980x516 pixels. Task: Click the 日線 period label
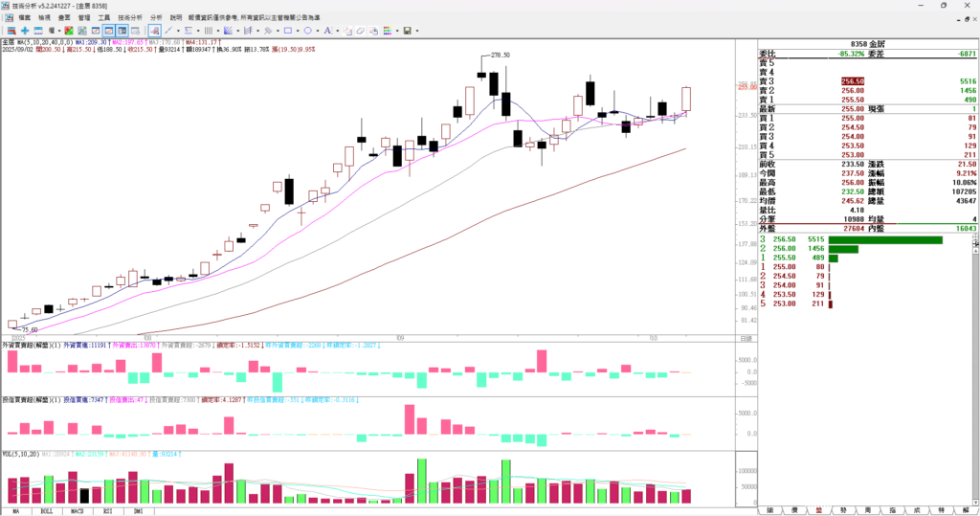point(746,338)
